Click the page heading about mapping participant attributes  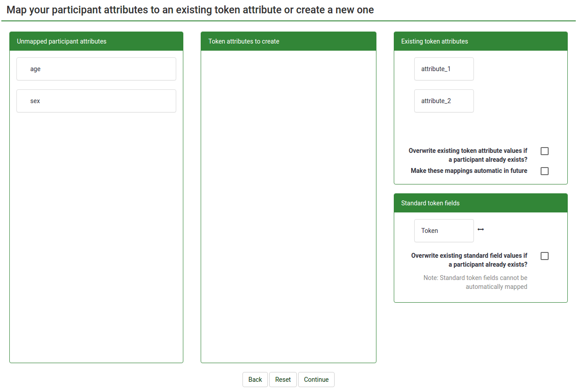(x=190, y=10)
